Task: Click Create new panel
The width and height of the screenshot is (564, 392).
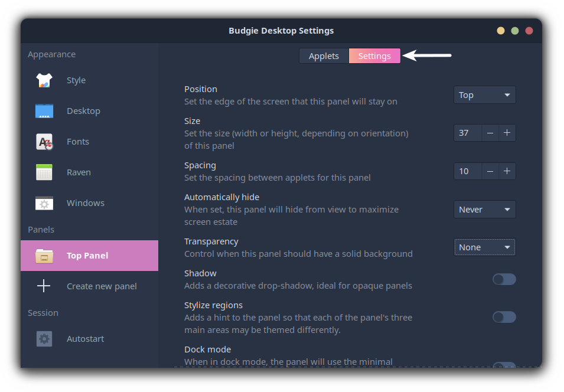Action: [102, 286]
